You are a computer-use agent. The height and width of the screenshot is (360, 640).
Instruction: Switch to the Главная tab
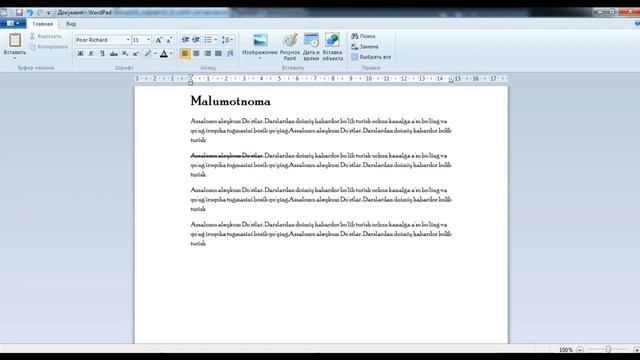click(x=43, y=24)
